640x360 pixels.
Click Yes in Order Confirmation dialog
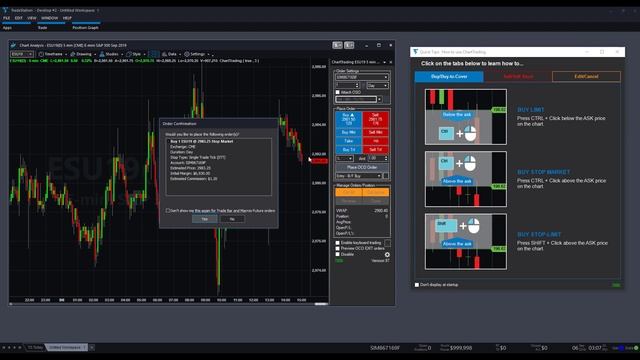point(204,219)
